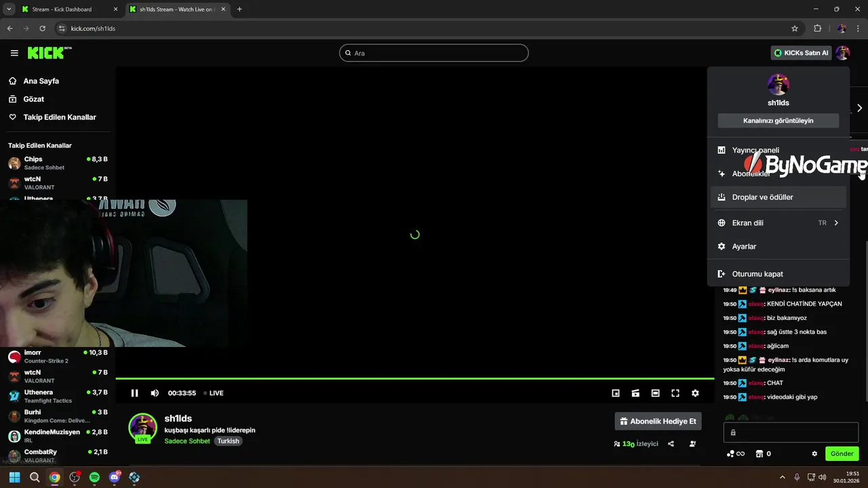
Task: Click the address bar URL
Action: (93, 28)
